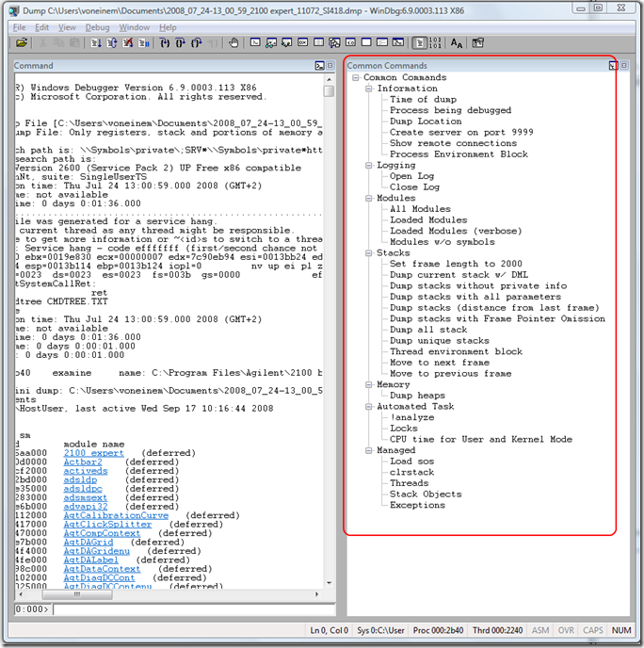This screenshot has width=644, height=648.
Task: Click 'Thrd 000:2240' in status bar
Action: [x=497, y=630]
